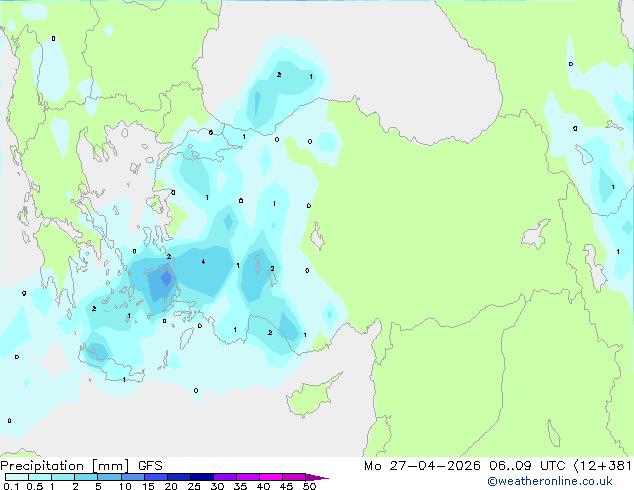Select the "GFS" model label
The image size is (634, 490).
150,466
